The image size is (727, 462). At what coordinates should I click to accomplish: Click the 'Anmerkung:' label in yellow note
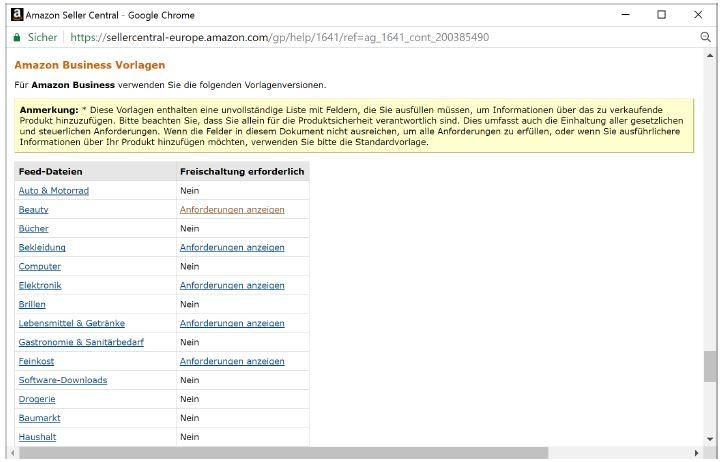click(x=49, y=110)
